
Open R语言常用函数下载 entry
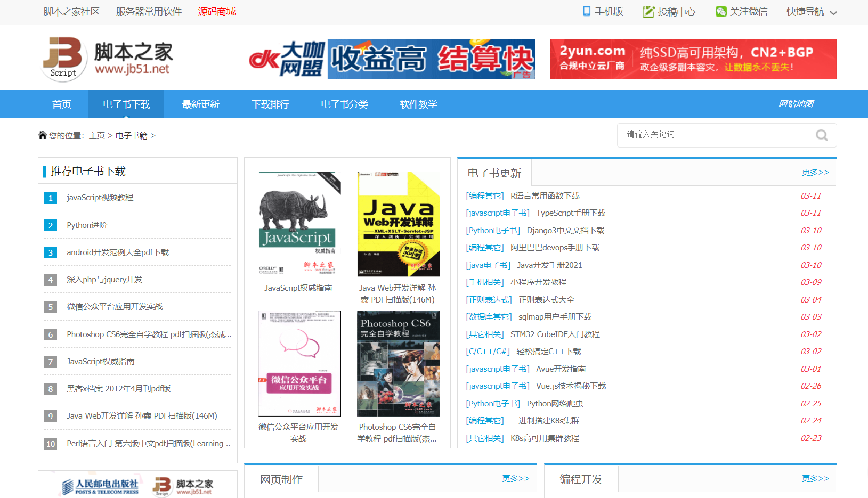pos(545,196)
